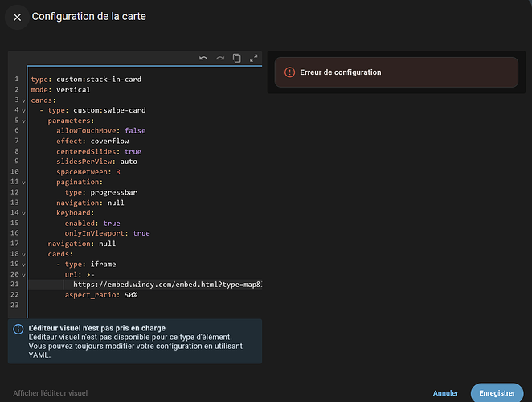532x402 pixels.
Task: Click the redo icon in the editor toolbar
Action: (x=219, y=58)
